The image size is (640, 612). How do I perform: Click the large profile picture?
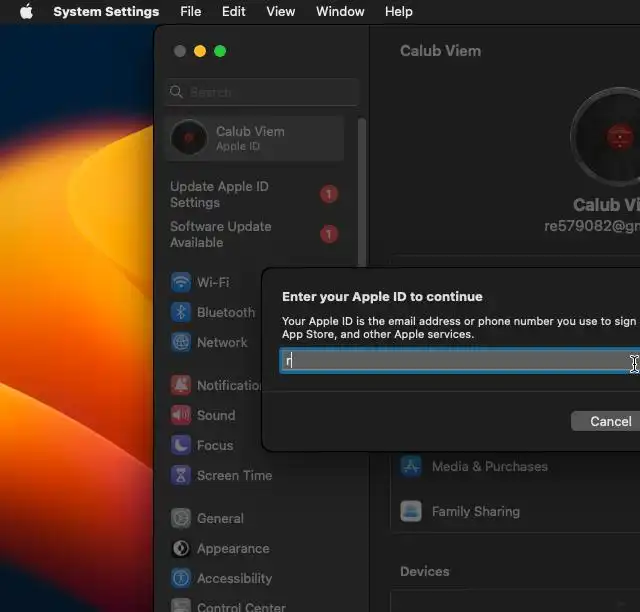[x=605, y=137]
